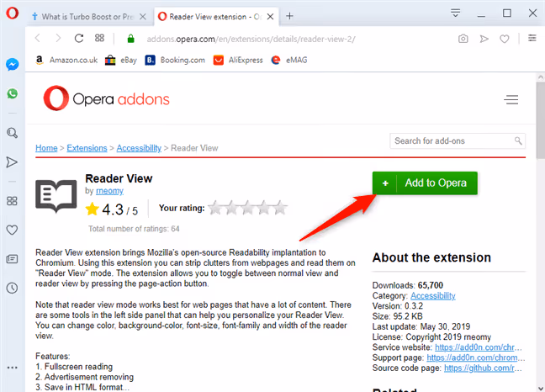Open the Source code page GitHub link
The height and width of the screenshot is (392, 545).
pos(483,368)
